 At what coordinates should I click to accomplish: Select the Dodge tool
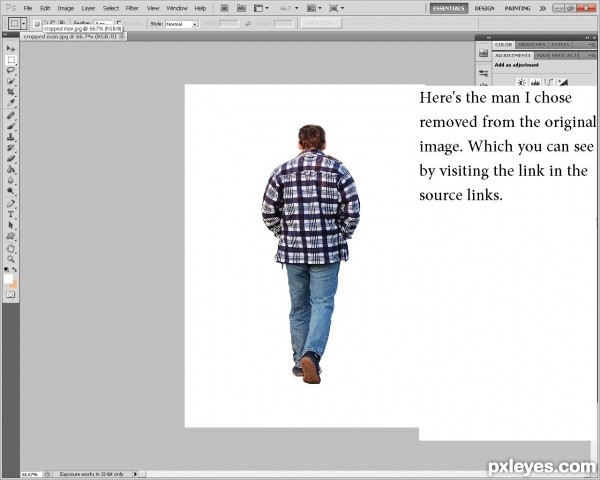click(x=11, y=191)
